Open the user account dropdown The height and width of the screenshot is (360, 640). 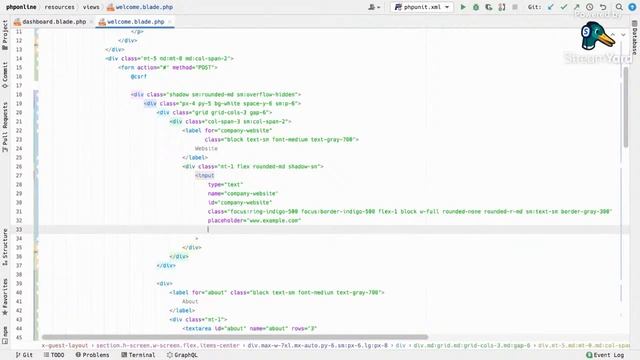pos(374,7)
